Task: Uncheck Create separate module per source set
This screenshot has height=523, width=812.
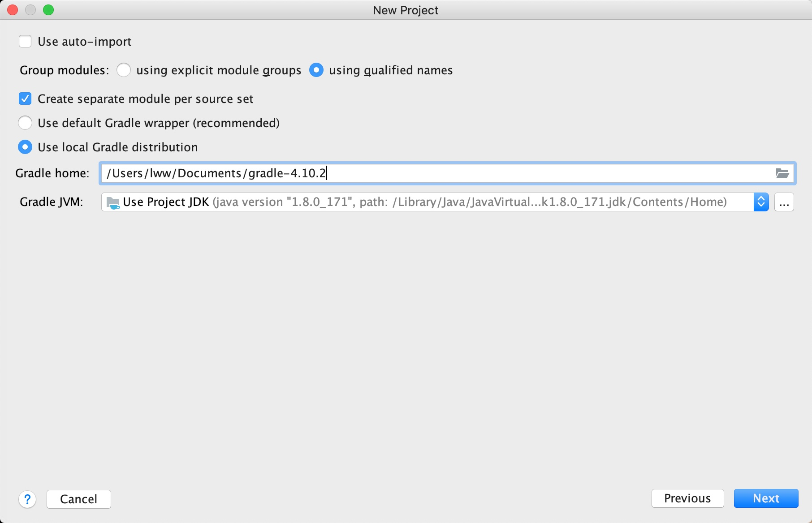Action: click(25, 99)
